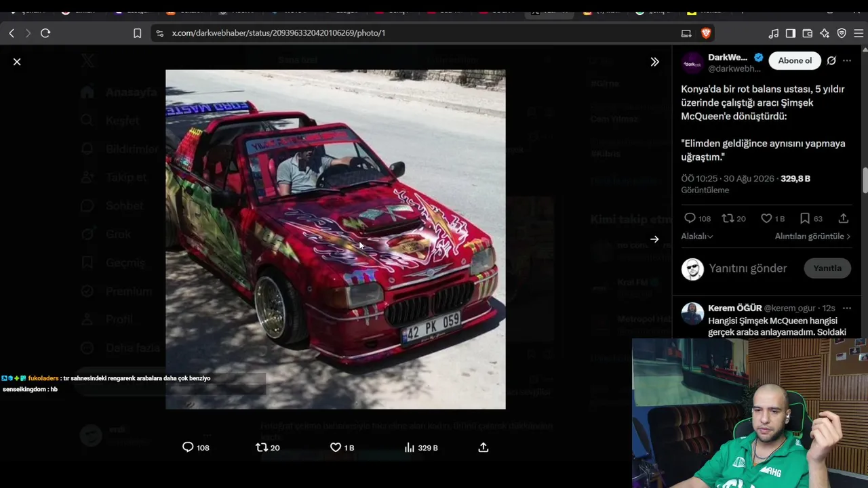
Task: Bookmark this page using the address bar icon
Action: 137,33
